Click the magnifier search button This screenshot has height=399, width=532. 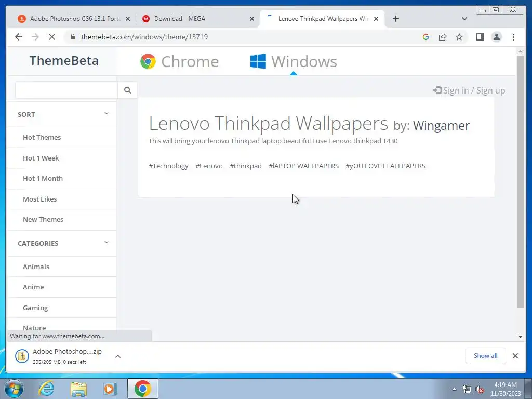click(128, 90)
